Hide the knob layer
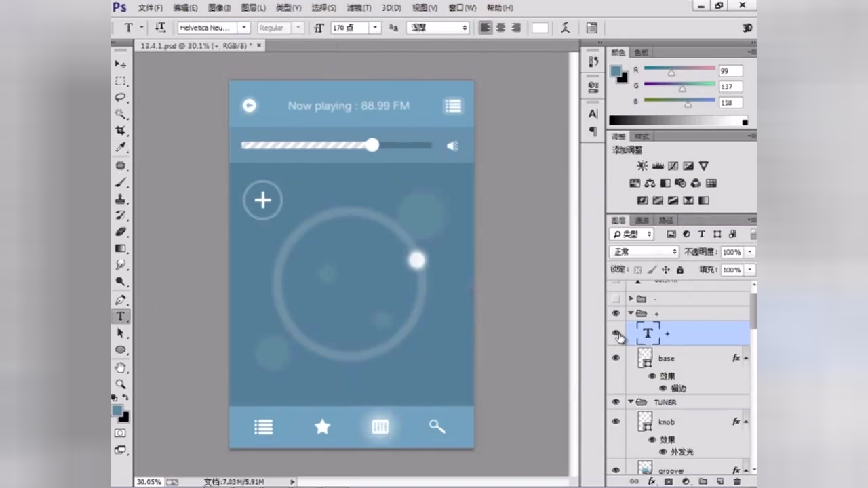Screen dimensions: 868x488 tap(616, 422)
